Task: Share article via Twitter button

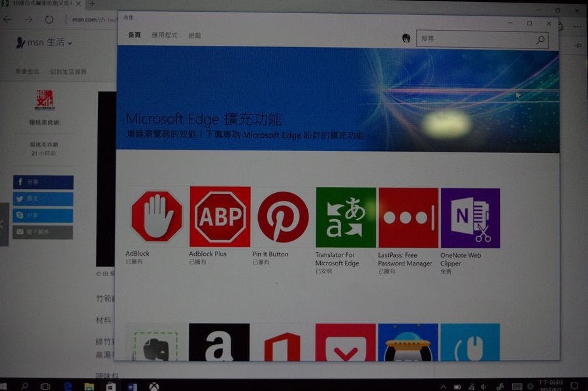Action: tap(43, 199)
